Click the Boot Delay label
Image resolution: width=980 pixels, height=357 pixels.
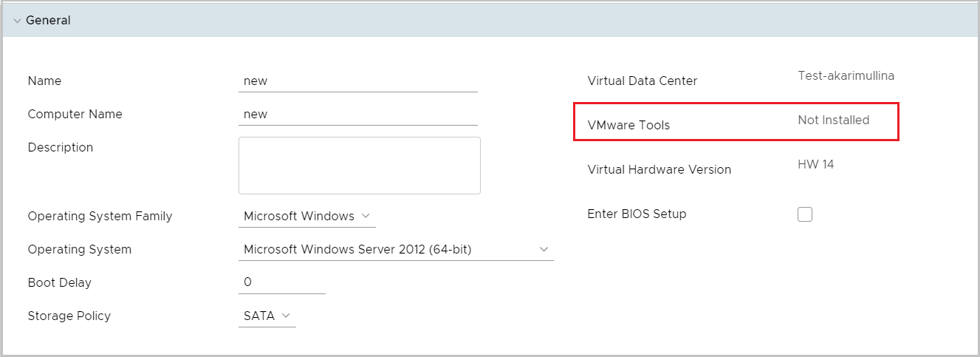pos(59,283)
